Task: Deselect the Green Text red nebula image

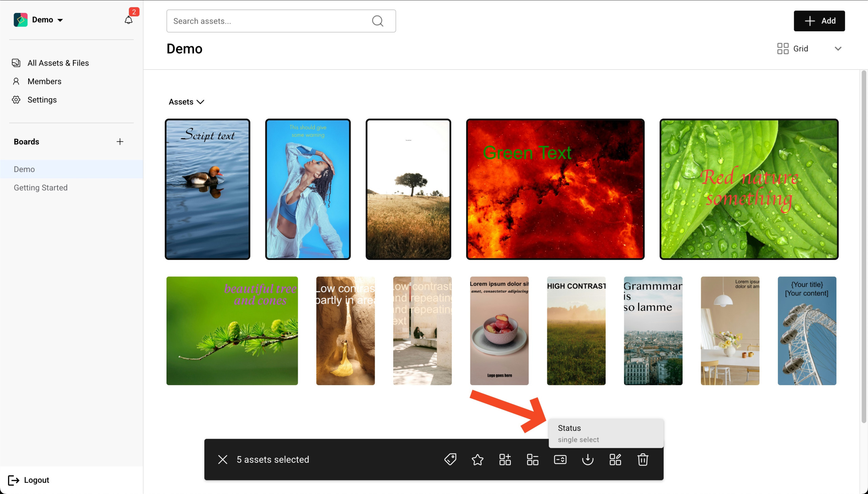Action: click(x=555, y=189)
